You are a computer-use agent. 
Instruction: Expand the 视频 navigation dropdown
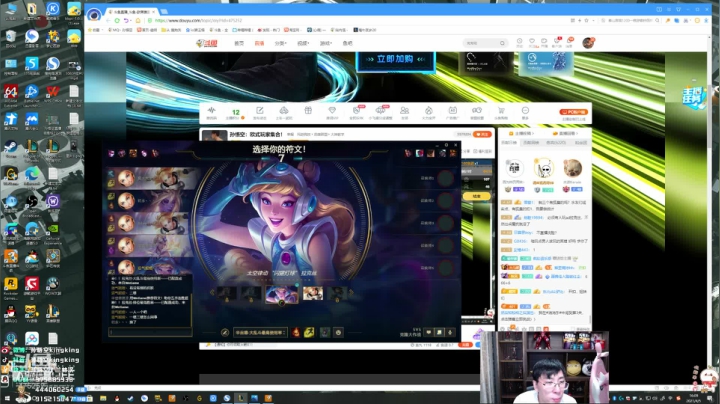coord(303,43)
